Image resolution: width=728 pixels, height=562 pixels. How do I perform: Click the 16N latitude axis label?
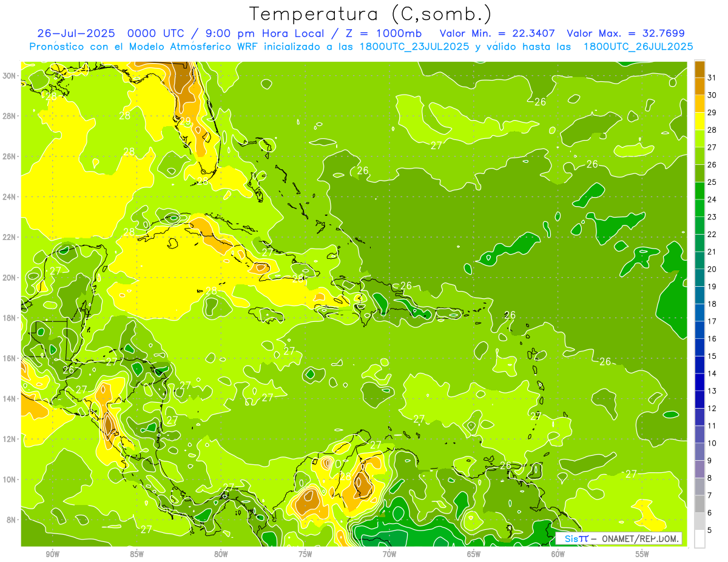click(10, 358)
